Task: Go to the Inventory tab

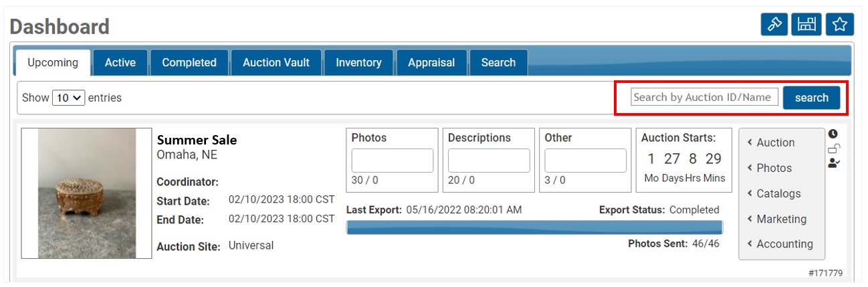Action: click(x=358, y=63)
